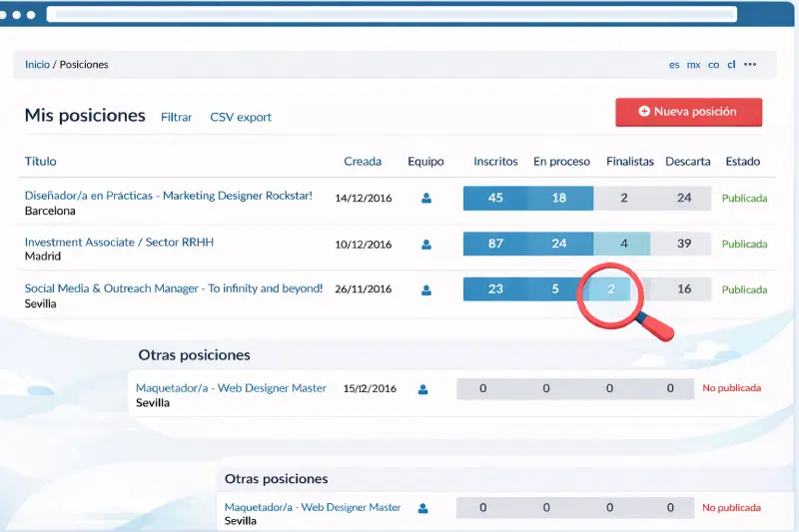799x532 pixels.
Task: Select the 24 descartados cell in the Diseñador/a row
Action: (x=684, y=198)
